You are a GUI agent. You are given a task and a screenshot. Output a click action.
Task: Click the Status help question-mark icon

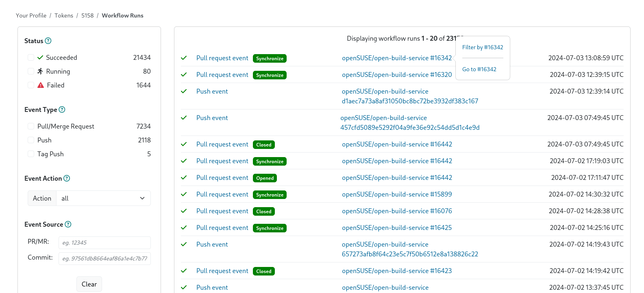click(48, 41)
